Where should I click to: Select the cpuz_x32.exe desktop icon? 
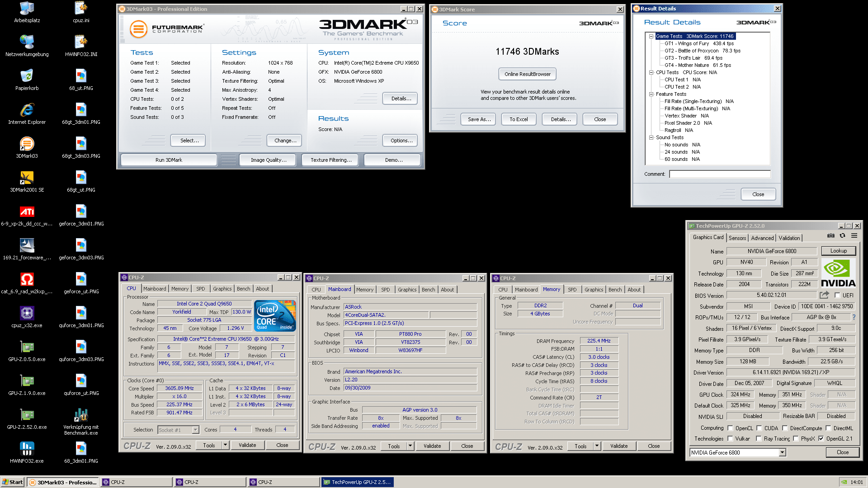[27, 317]
